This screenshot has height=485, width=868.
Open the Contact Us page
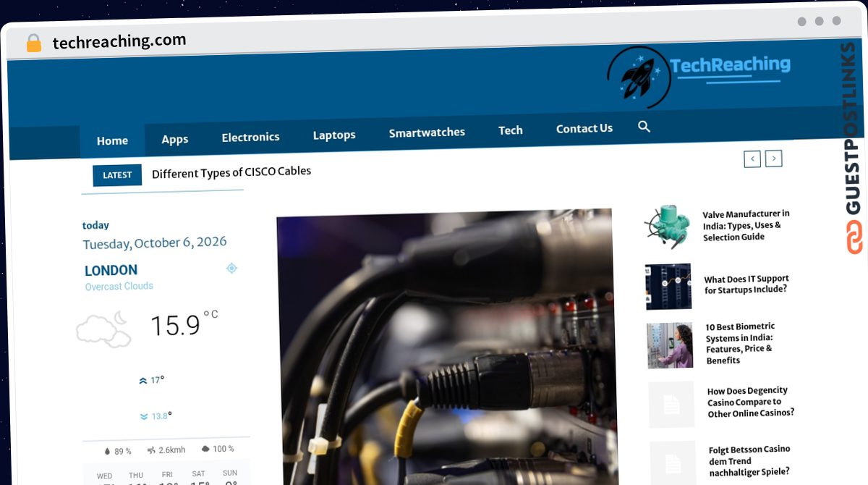(x=584, y=128)
